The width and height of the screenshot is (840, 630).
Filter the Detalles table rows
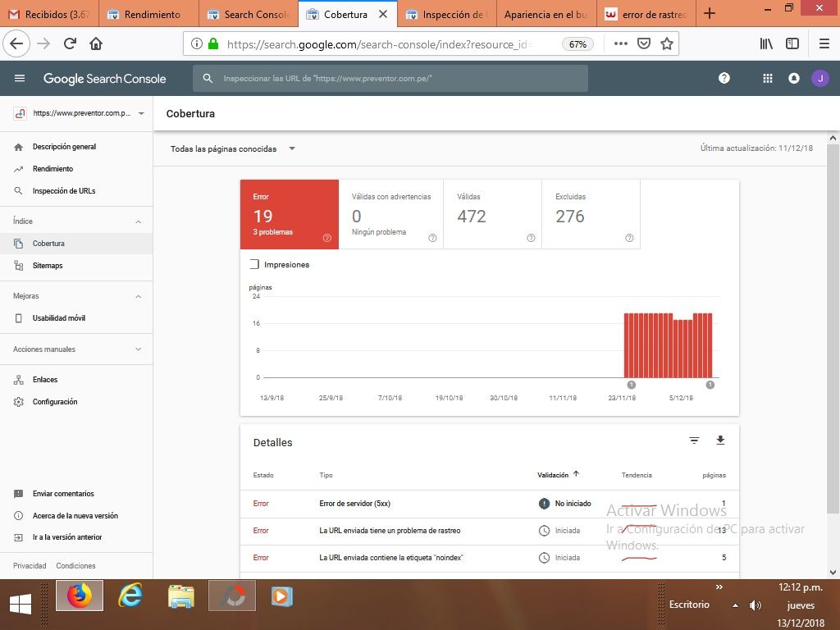pos(694,441)
